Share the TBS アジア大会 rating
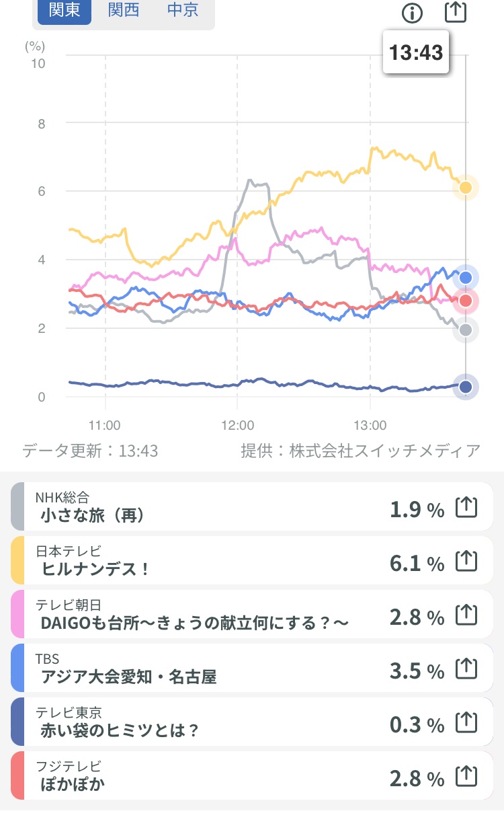The height and width of the screenshot is (838, 504). (466, 669)
